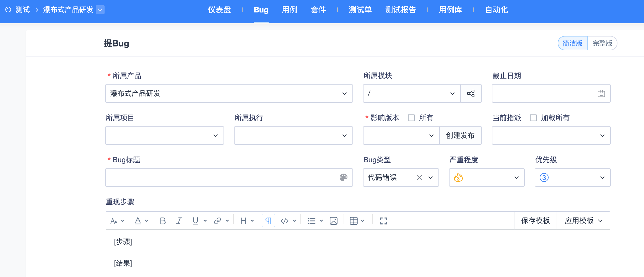Go to the 测试单 tab
The height and width of the screenshot is (277, 644).
pos(360,10)
